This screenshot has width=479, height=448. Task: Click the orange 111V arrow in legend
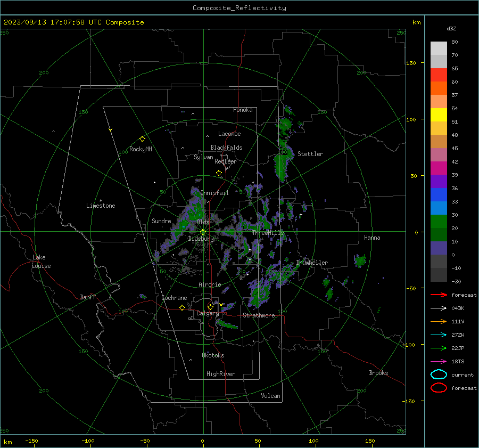click(x=439, y=321)
